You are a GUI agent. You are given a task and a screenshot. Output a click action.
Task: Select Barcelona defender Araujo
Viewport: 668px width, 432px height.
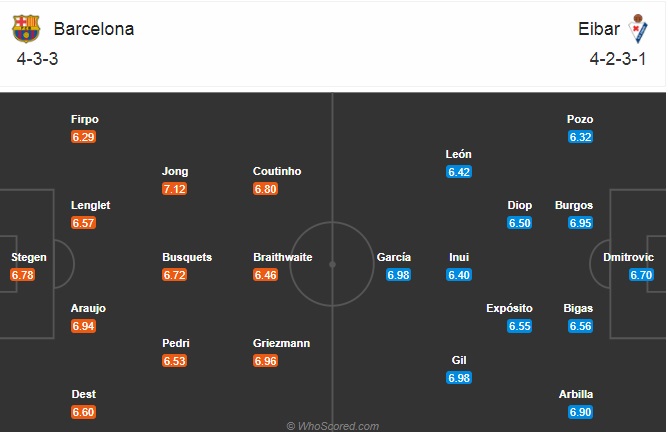point(88,308)
